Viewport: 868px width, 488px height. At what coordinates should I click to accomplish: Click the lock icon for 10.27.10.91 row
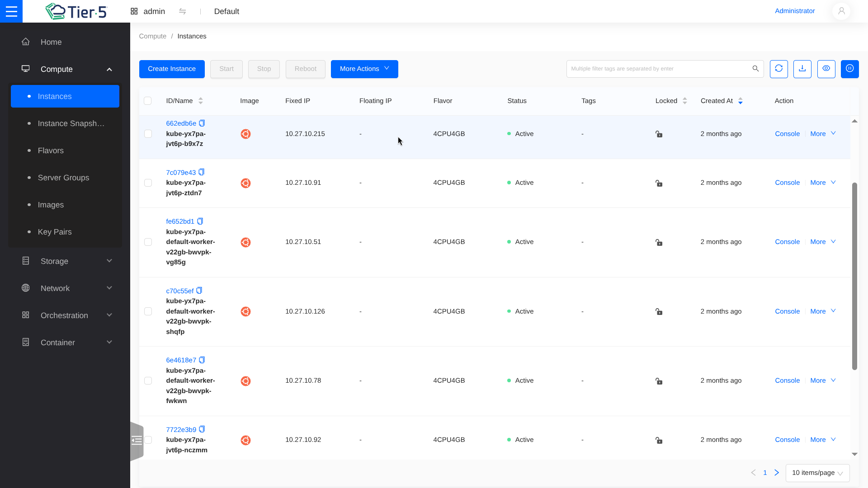tap(659, 183)
